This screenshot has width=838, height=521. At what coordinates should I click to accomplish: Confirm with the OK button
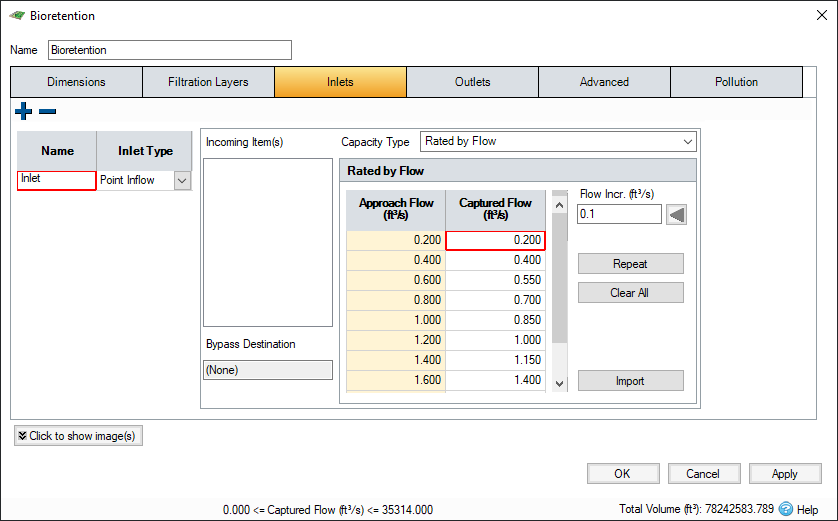pos(623,473)
